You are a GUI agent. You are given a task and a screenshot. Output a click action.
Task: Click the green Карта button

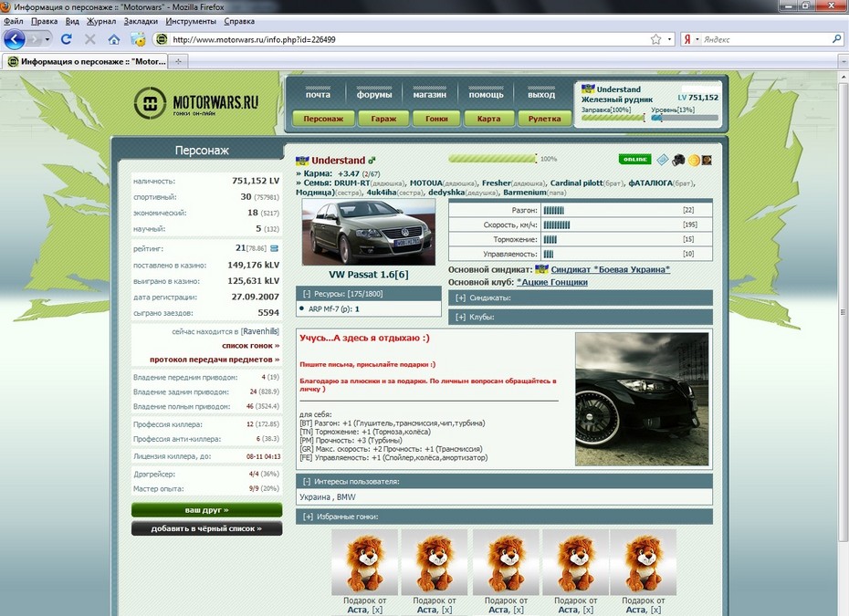pyautogui.click(x=489, y=119)
